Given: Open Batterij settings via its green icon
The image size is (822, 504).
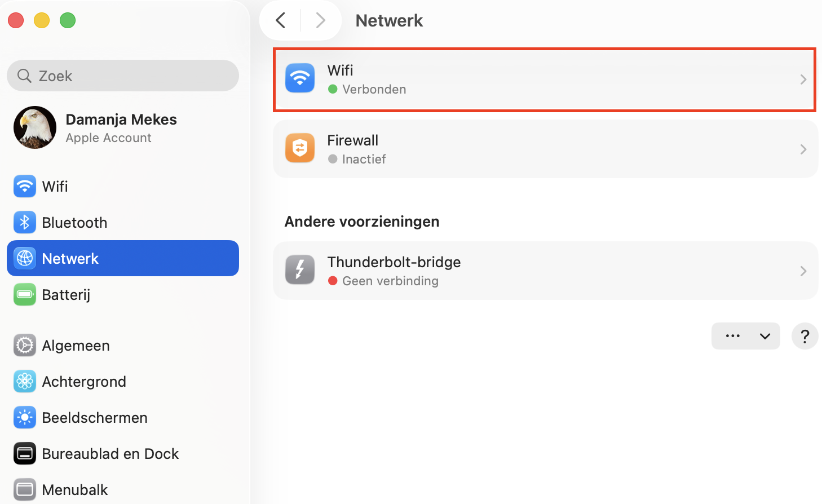Looking at the screenshot, I should point(24,294).
